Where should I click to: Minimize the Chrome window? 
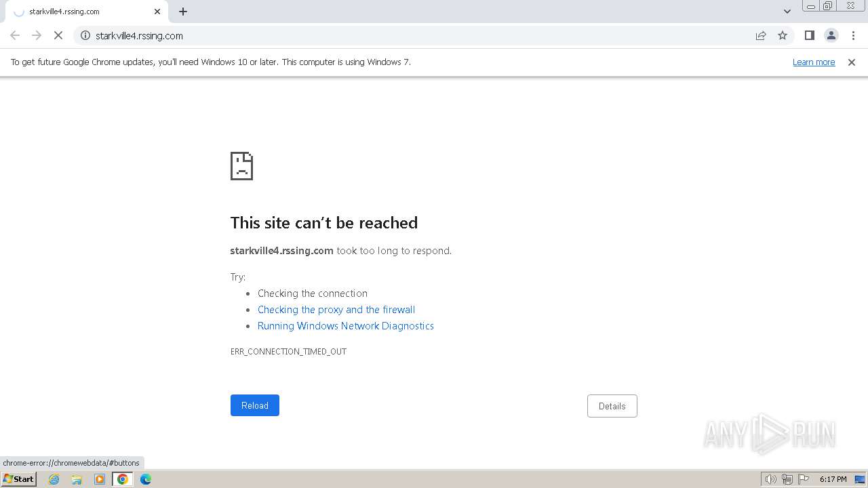click(810, 6)
